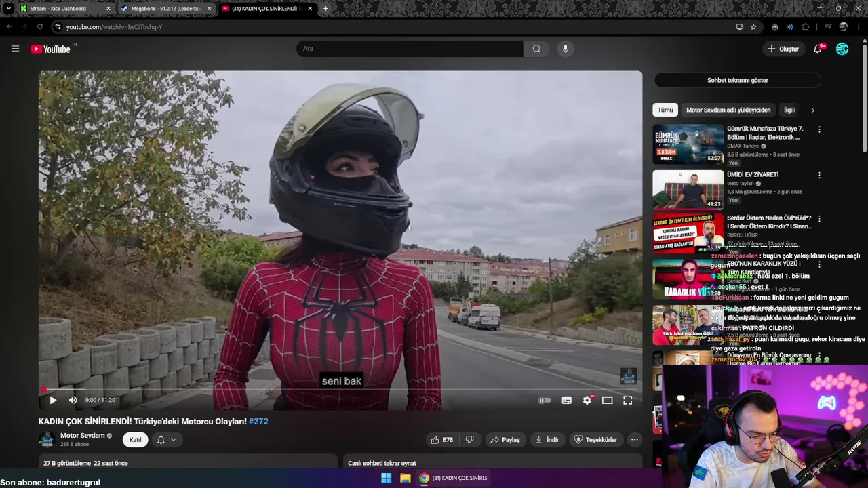The width and height of the screenshot is (868, 488).
Task: Select the Motor Sevdam adlı yükleyiciden chip
Action: (x=728, y=110)
